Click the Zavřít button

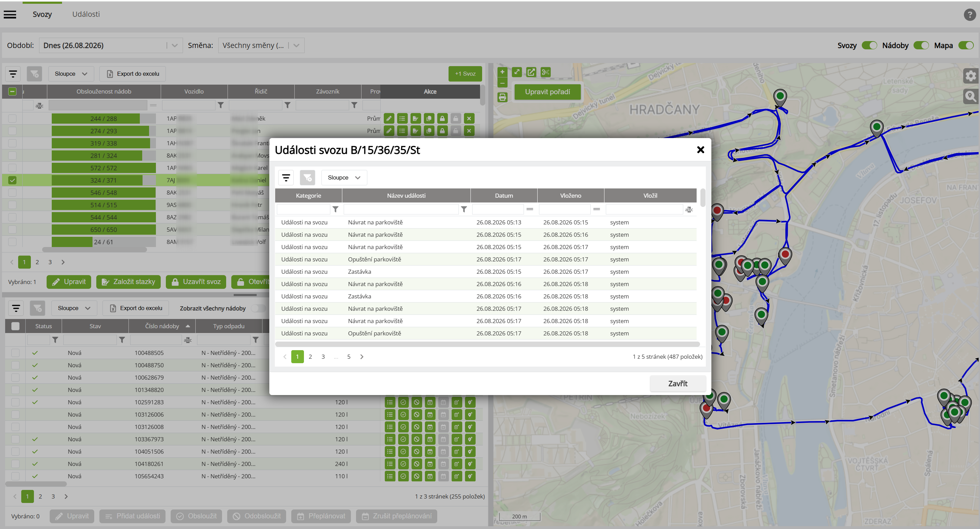click(677, 383)
